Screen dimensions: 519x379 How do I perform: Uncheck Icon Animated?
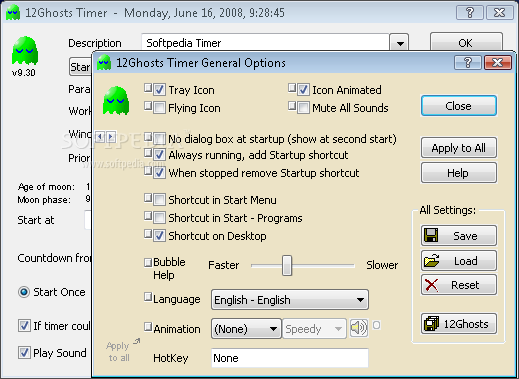coord(303,90)
